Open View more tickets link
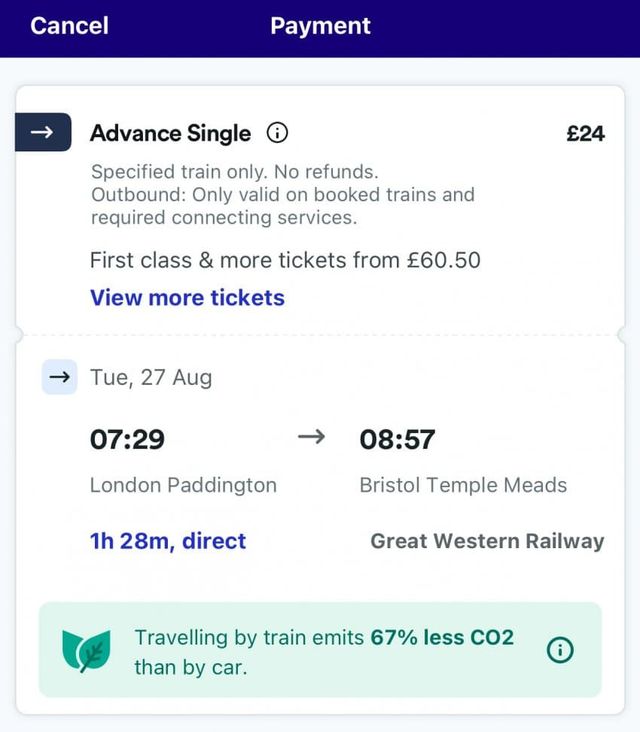The height and width of the screenshot is (732, 640). tap(187, 298)
